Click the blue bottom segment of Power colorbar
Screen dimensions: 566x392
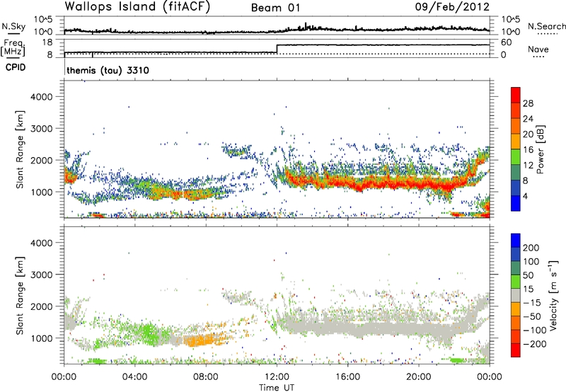click(x=516, y=203)
